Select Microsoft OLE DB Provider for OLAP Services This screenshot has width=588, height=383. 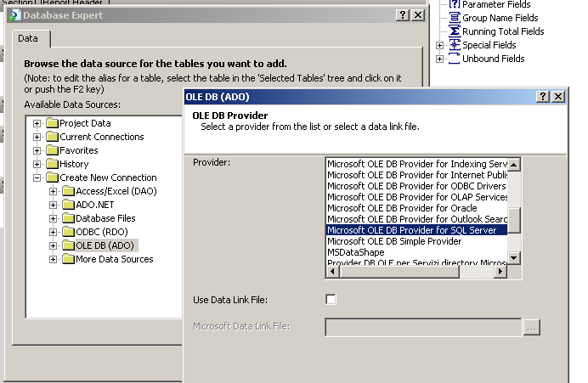pyautogui.click(x=416, y=197)
